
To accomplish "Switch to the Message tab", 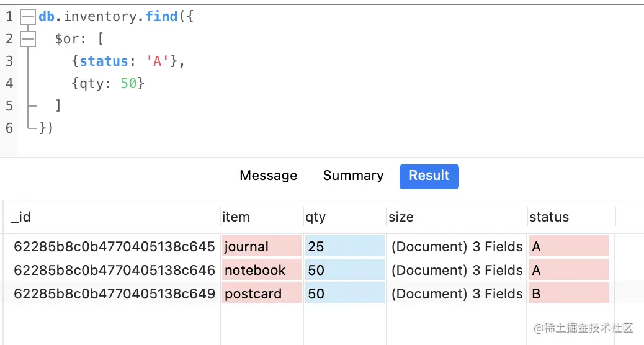I will pyautogui.click(x=268, y=176).
